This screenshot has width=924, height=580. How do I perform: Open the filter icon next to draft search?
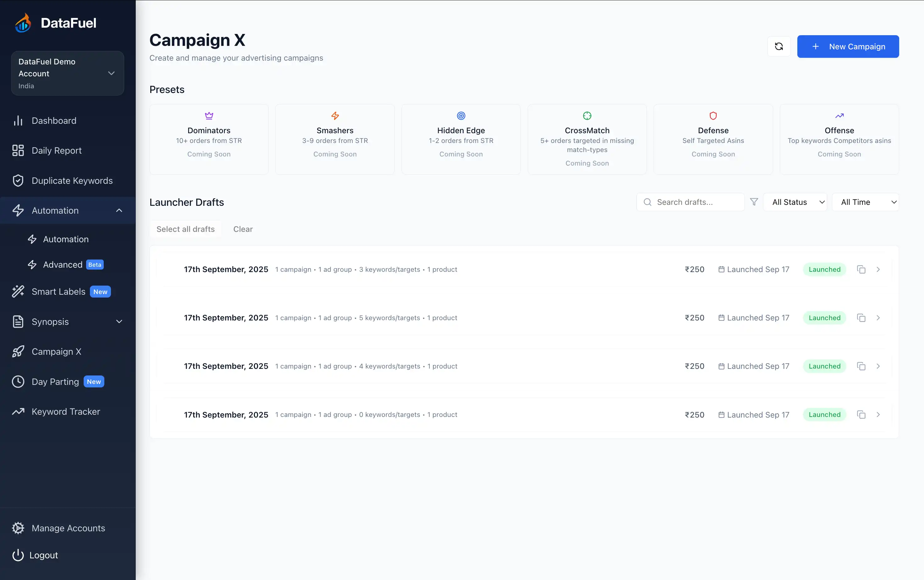click(x=754, y=201)
